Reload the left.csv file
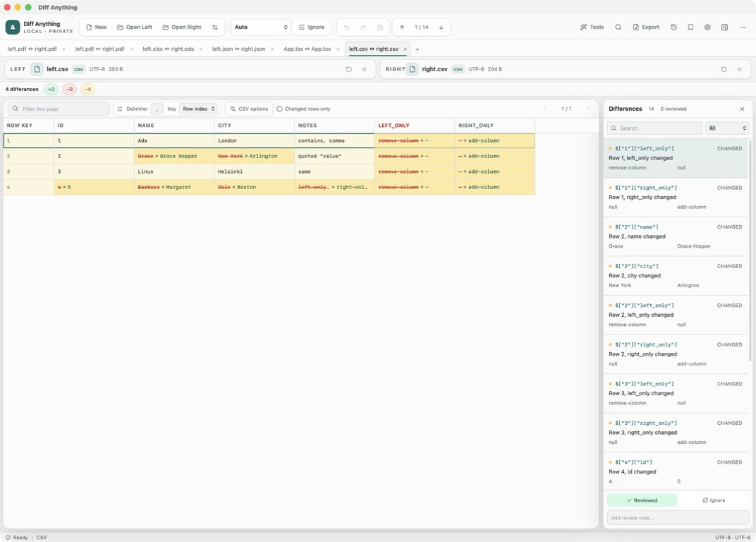The width and height of the screenshot is (756, 542). 349,69
